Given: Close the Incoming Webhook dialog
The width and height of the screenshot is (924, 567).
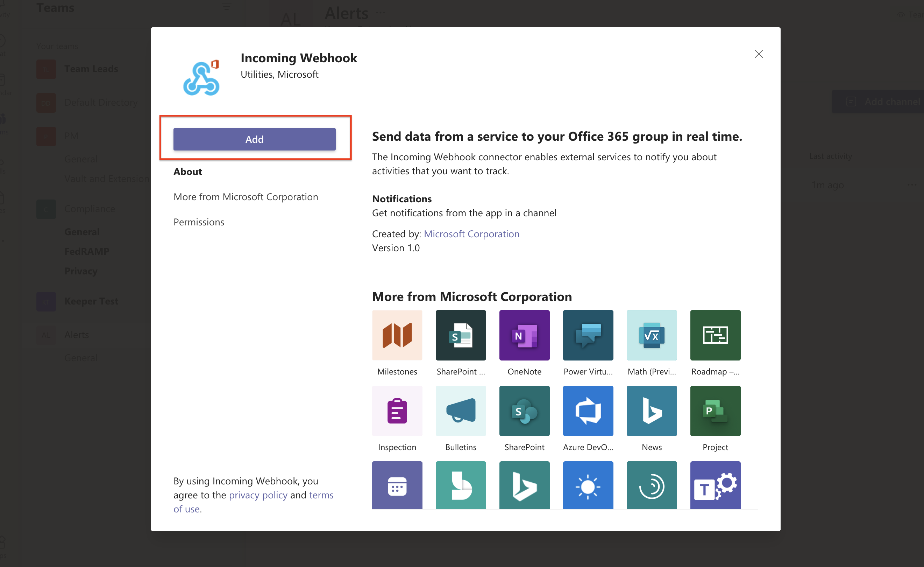Looking at the screenshot, I should pos(759,54).
